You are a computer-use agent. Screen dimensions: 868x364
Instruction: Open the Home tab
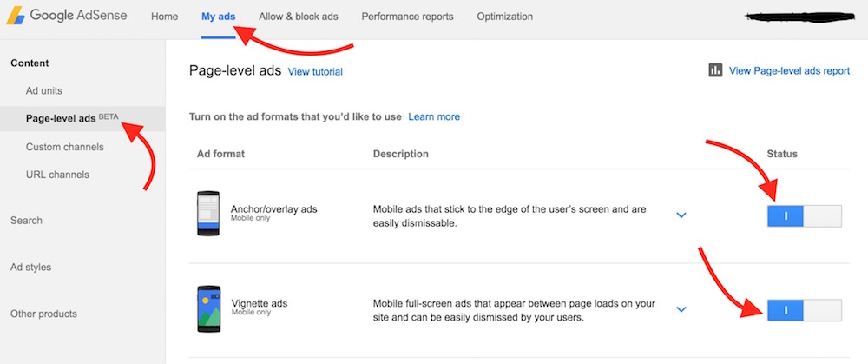coord(164,17)
